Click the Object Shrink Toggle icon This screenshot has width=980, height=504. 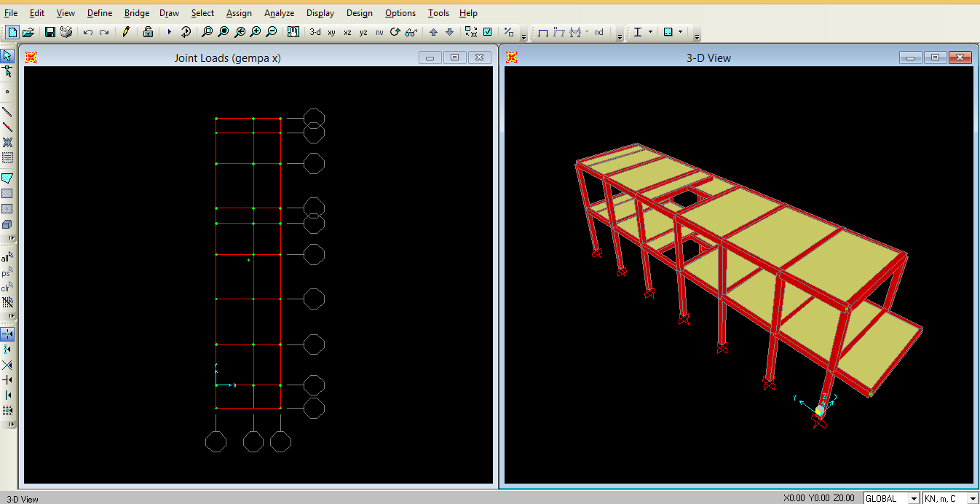(471, 32)
